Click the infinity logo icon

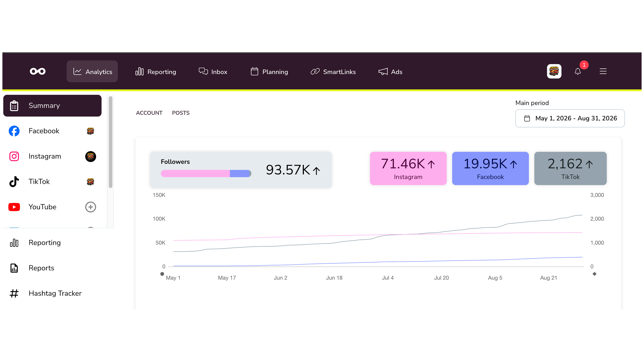[38, 71]
